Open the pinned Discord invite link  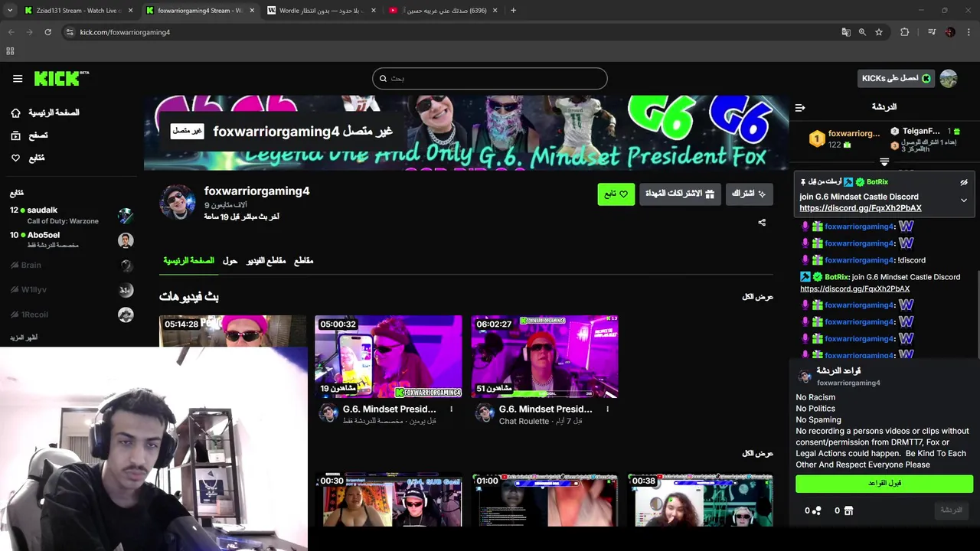coord(861,208)
